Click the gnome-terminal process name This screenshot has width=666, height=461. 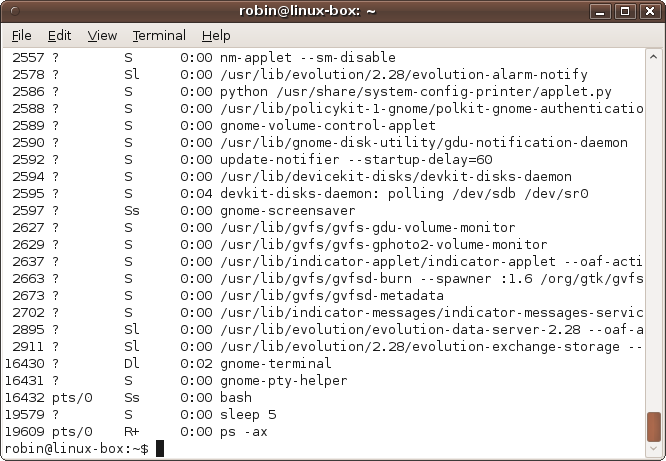[276, 363]
